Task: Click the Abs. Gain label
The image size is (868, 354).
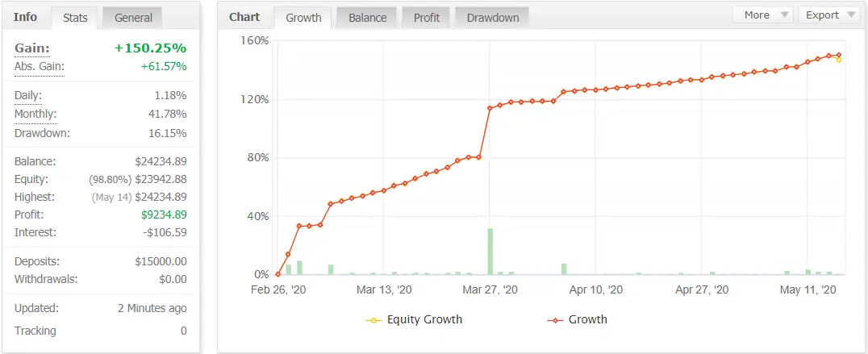Action: point(40,67)
